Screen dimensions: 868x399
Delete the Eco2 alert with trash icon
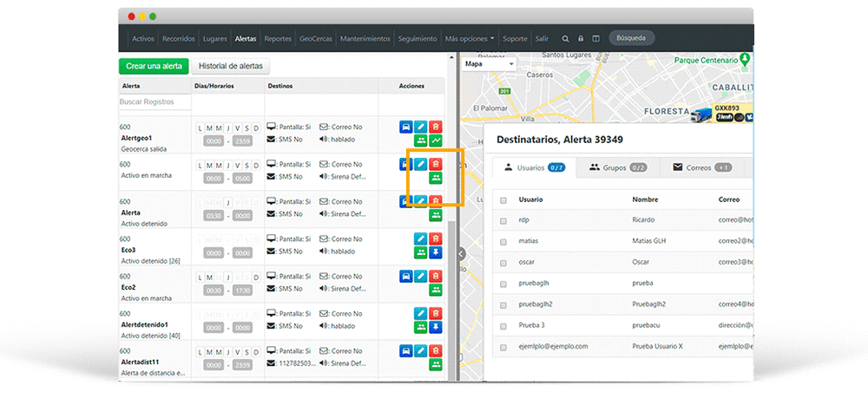pyautogui.click(x=437, y=276)
